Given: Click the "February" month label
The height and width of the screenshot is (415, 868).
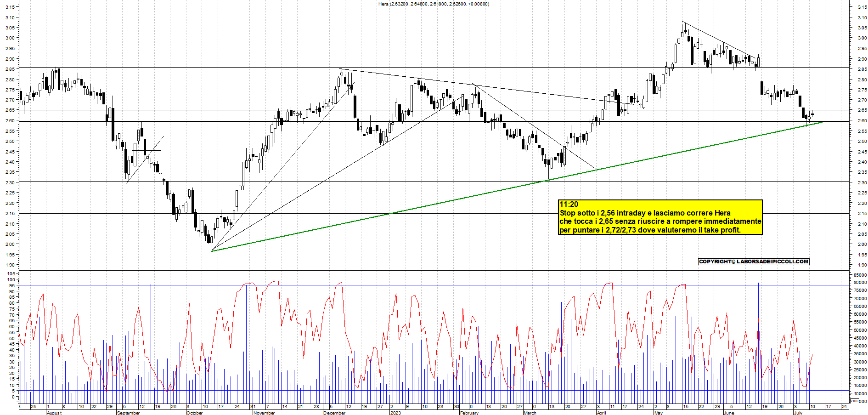Looking at the screenshot, I should tap(469, 413).
